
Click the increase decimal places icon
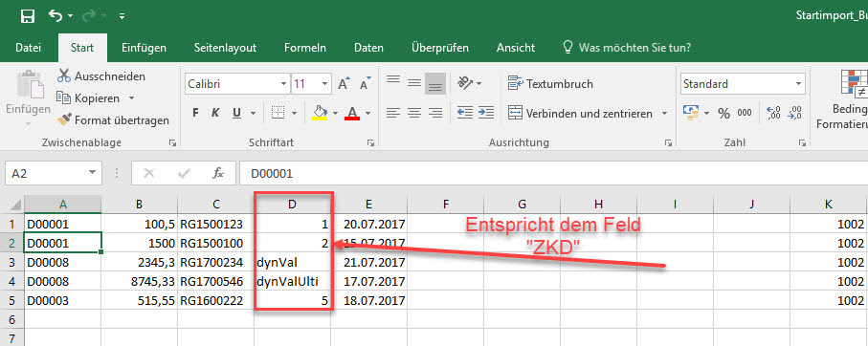coord(773,113)
